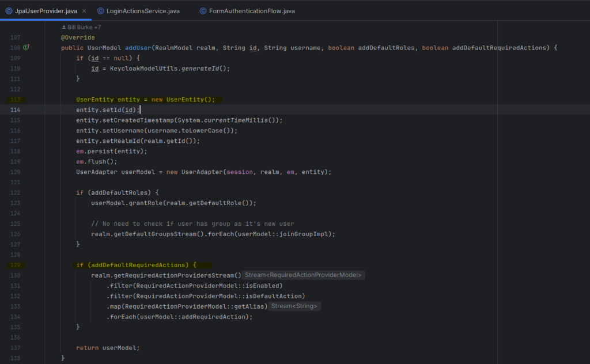Screen dimensions: 590x364
Task: Click the class icon on JpaUserProvider.java tab
Action: pos(9,11)
